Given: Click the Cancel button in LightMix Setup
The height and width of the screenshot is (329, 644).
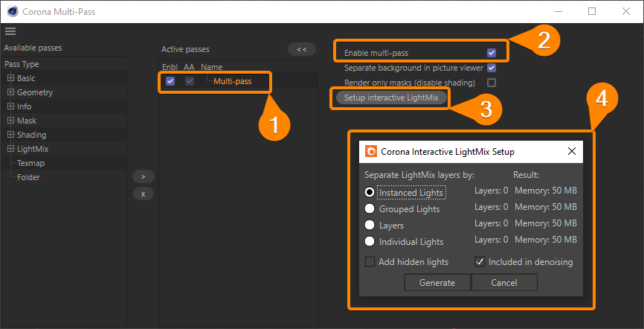Looking at the screenshot, I should [504, 283].
